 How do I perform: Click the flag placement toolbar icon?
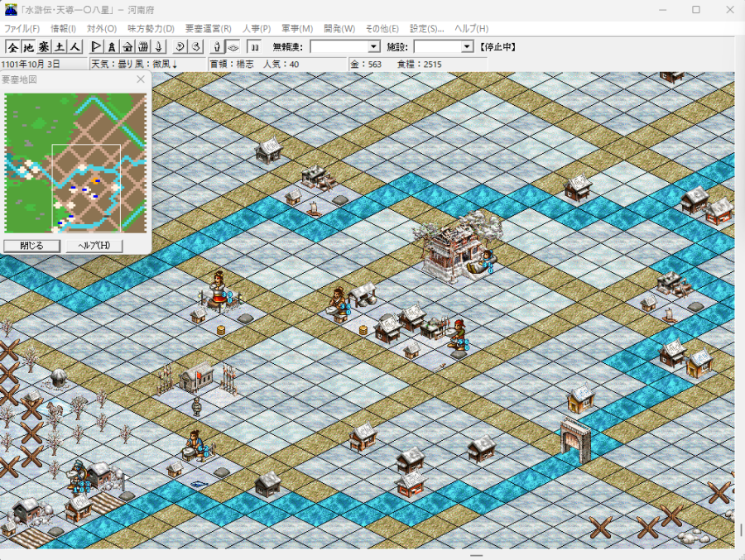94,47
